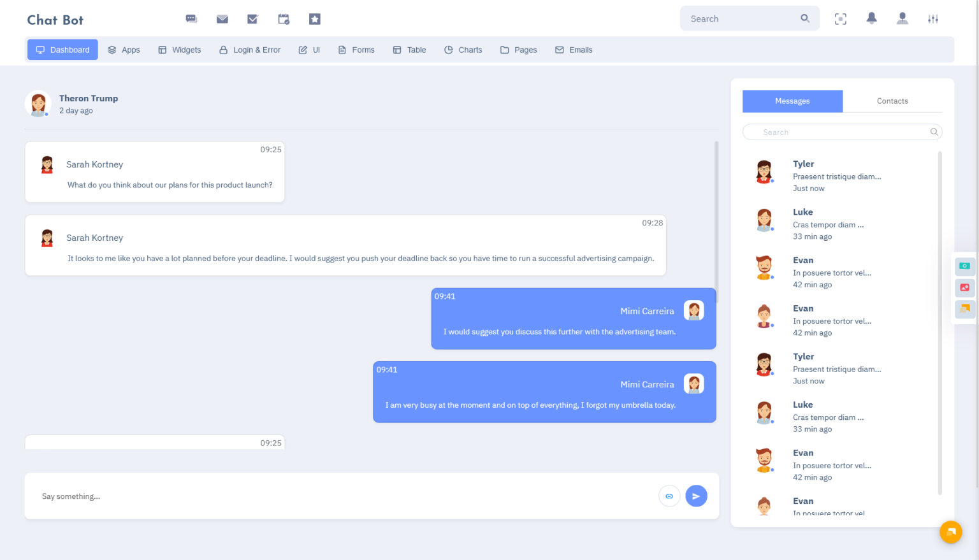This screenshot has width=979, height=560.
Task: Open the yellow chat icon on the right edge
Action: point(964,310)
